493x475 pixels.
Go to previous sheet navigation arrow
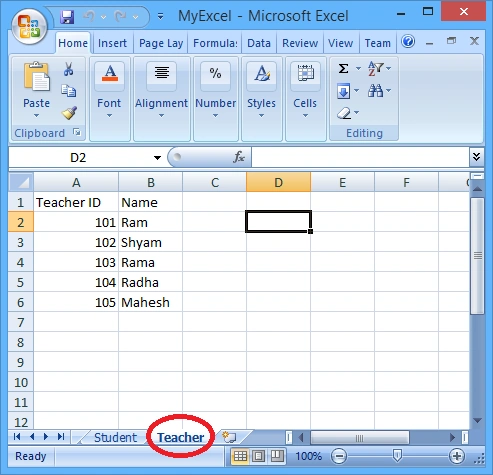click(32, 437)
